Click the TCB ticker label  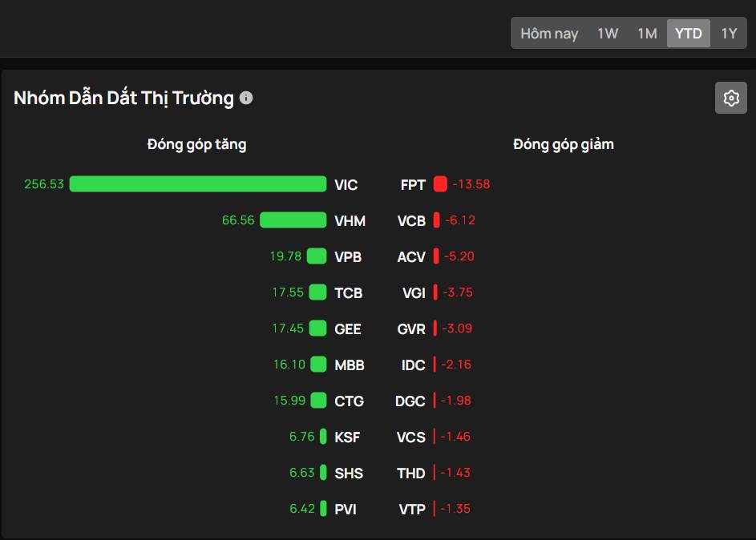pyautogui.click(x=349, y=293)
